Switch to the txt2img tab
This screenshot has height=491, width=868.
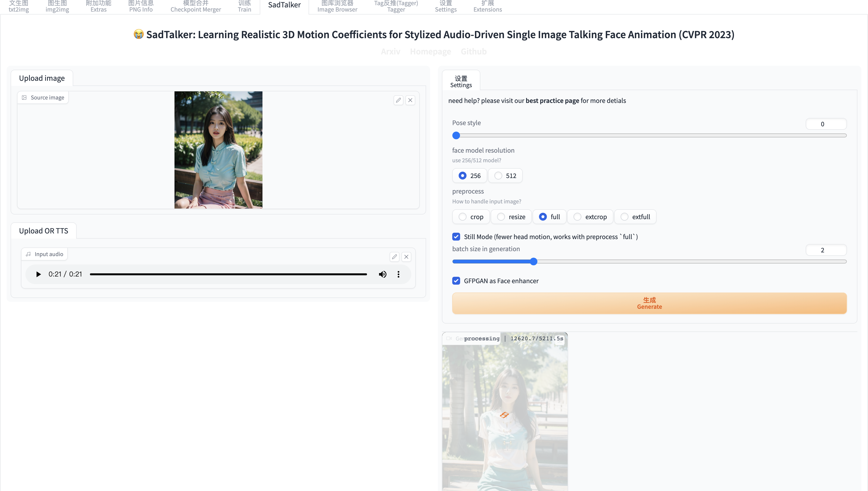coord(18,6)
